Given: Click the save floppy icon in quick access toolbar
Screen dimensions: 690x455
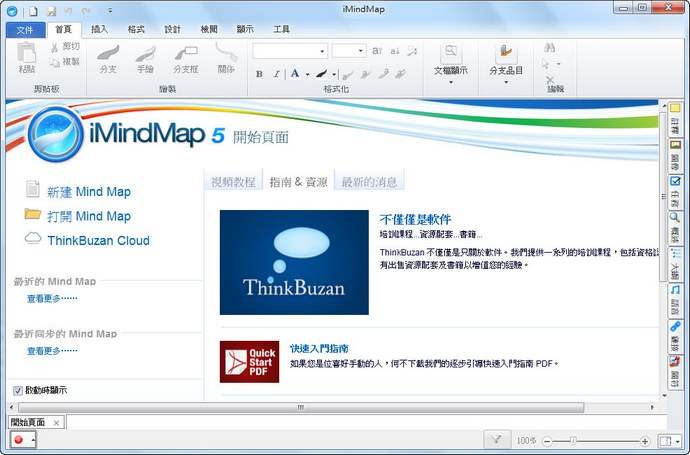Looking at the screenshot, I should 51,11.
